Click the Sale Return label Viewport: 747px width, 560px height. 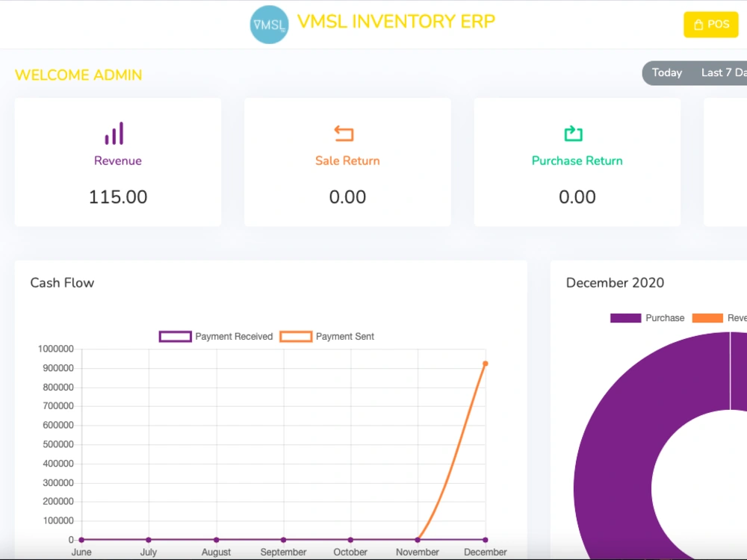[x=347, y=161]
